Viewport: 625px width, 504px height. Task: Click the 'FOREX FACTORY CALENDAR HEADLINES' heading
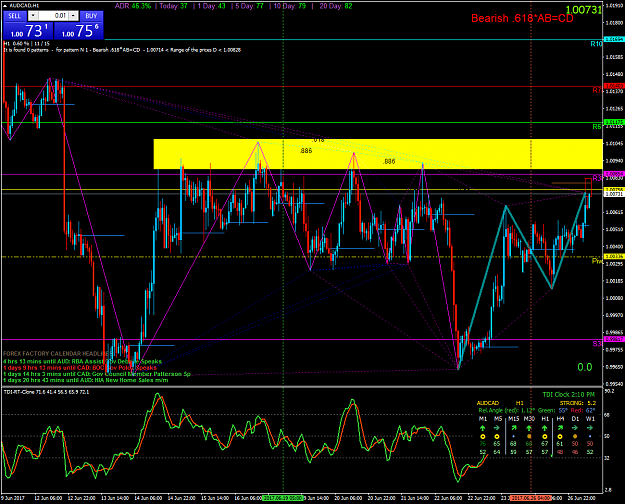(x=57, y=354)
